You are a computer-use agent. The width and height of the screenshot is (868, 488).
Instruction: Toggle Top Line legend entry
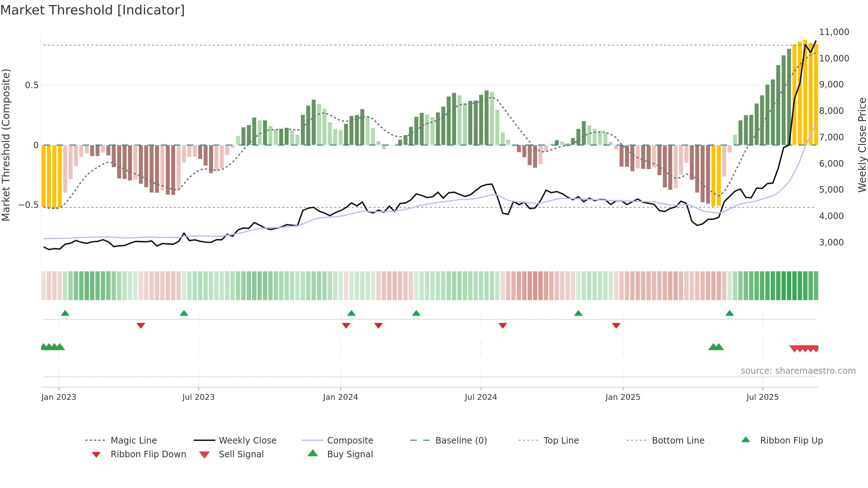click(x=548, y=440)
